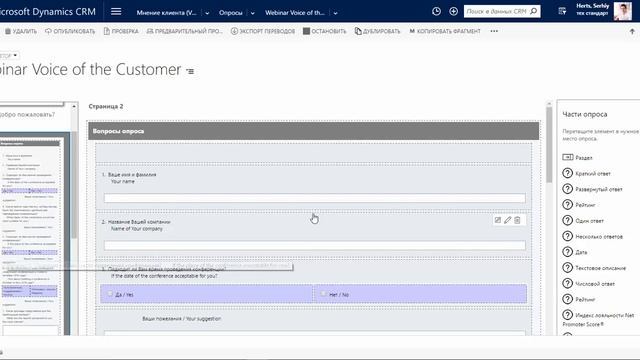Image resolution: width=640 pixels, height=360 pixels.
Task: Click the Name of Your company answer field
Action: pyautogui.click(x=314, y=245)
